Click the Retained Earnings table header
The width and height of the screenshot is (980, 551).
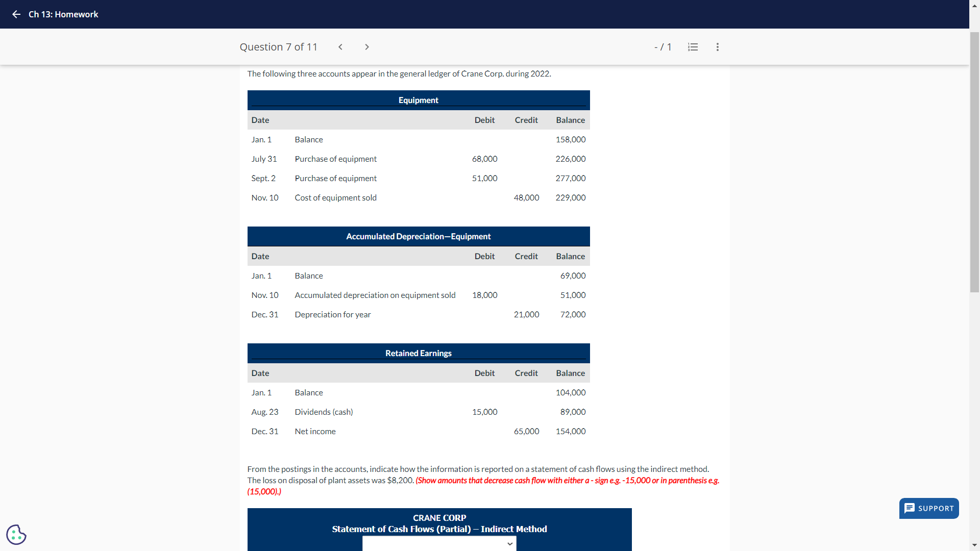(418, 353)
